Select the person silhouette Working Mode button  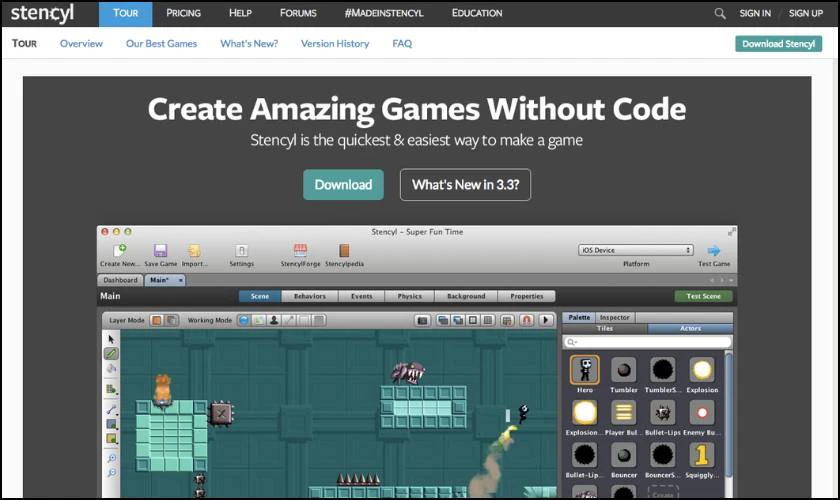coord(274,320)
